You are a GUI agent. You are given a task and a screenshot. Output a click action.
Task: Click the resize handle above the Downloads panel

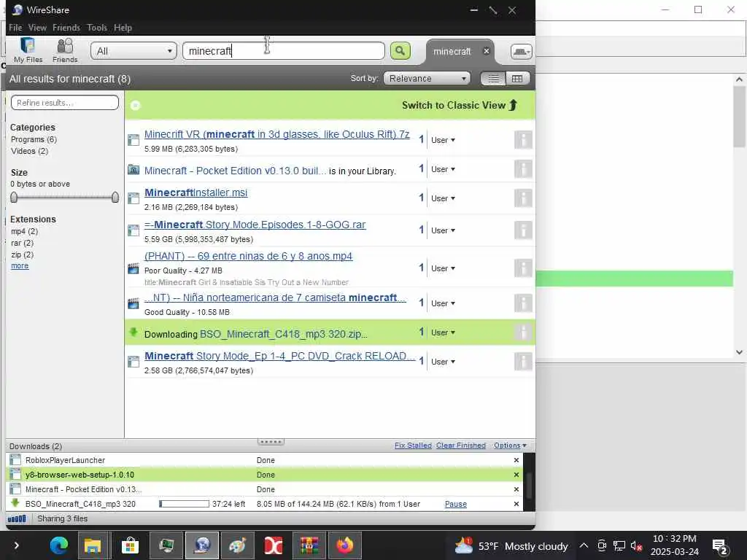point(271,441)
